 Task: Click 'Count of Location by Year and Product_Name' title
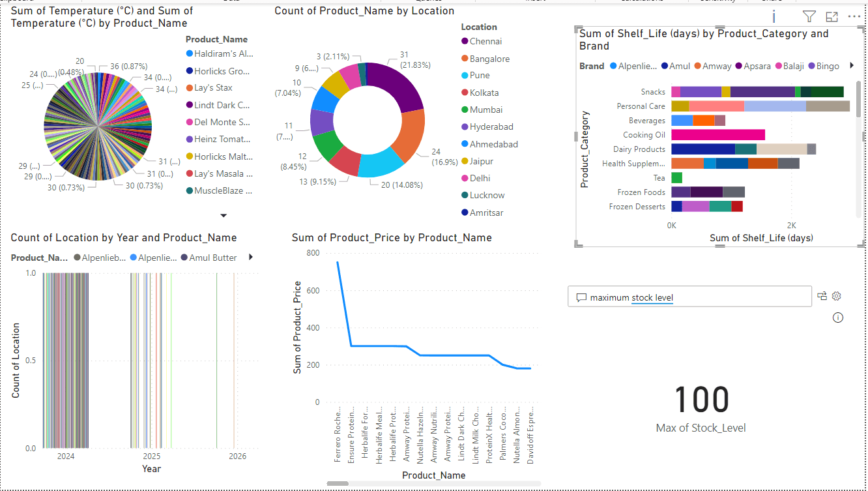124,237
